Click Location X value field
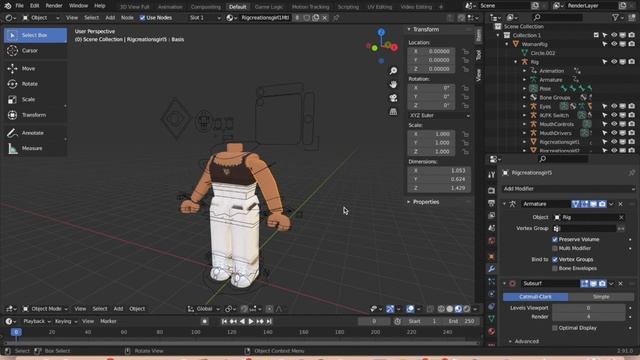Viewport: 640px width, 360px height. tap(431, 51)
